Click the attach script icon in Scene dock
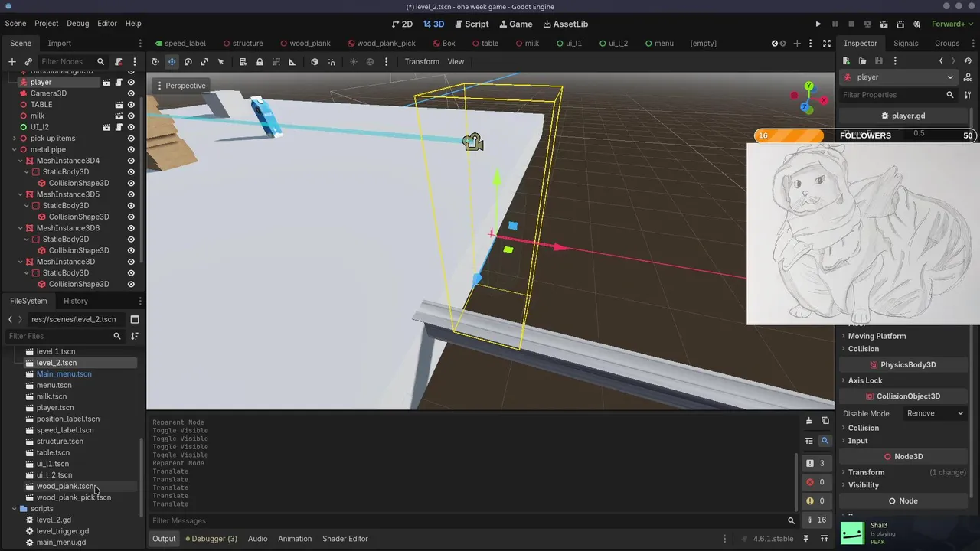The image size is (980, 551). click(x=119, y=61)
